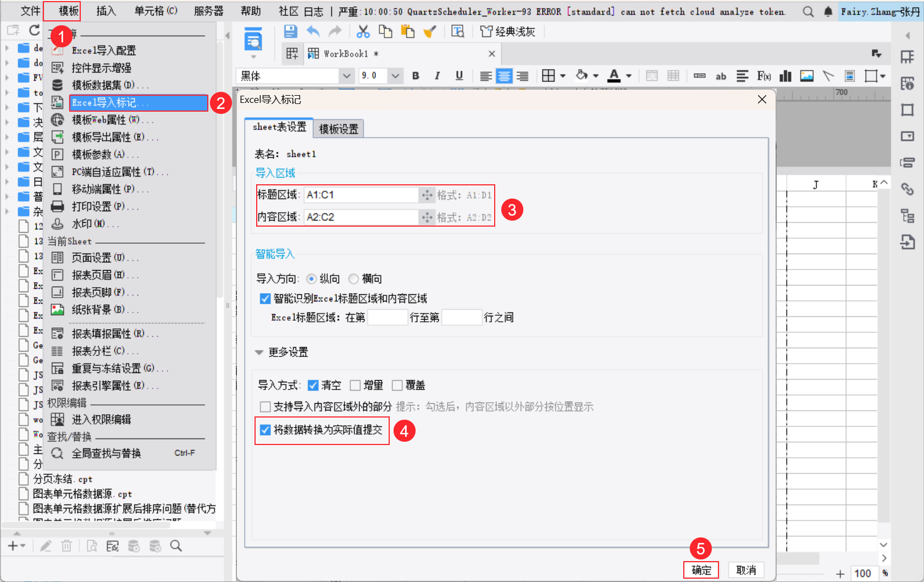The width and height of the screenshot is (924, 582).
Task: Toggle bold formatting button
Action: coord(416,76)
